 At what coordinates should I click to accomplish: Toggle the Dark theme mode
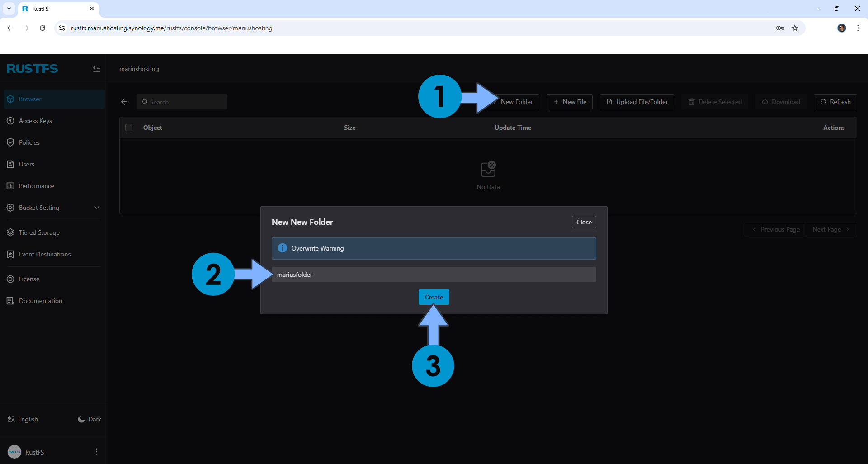90,419
